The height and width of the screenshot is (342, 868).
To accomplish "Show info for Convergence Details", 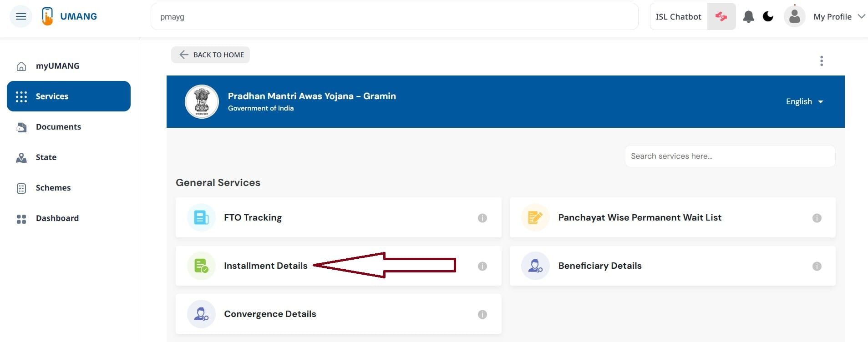I will click(482, 314).
